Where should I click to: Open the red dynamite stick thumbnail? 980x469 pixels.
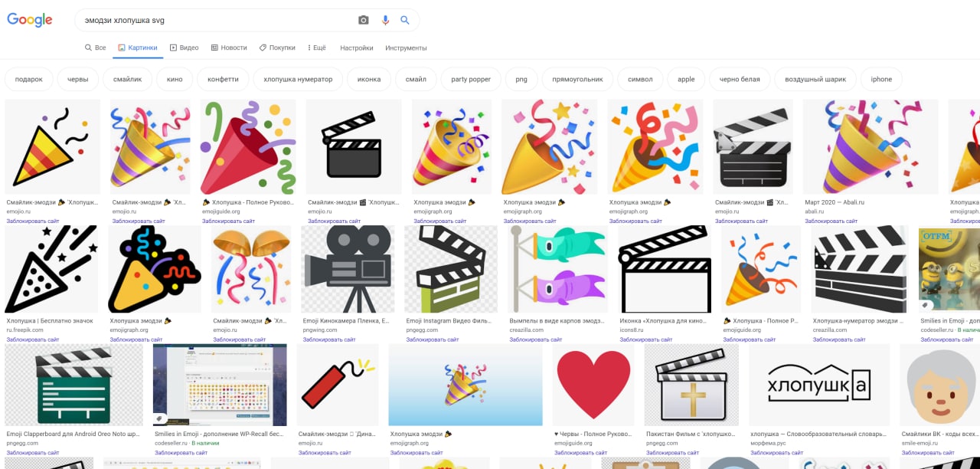pyautogui.click(x=338, y=384)
